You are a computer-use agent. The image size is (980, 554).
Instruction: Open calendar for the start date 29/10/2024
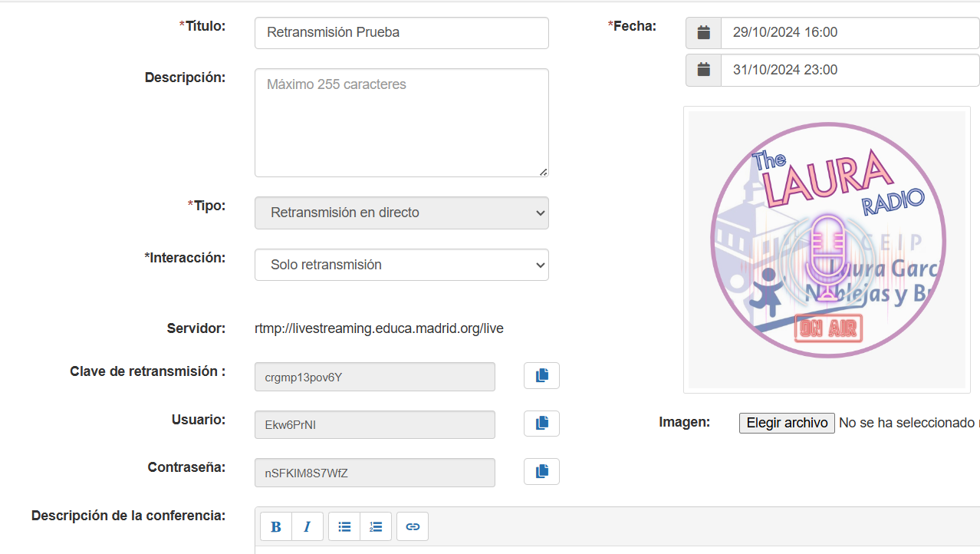[704, 33]
